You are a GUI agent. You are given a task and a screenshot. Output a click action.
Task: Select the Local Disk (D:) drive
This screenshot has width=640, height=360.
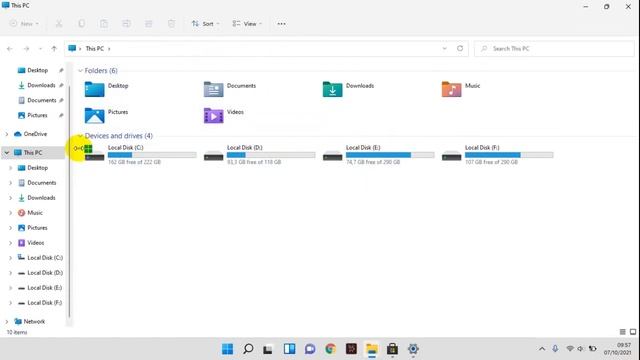tap(259, 154)
